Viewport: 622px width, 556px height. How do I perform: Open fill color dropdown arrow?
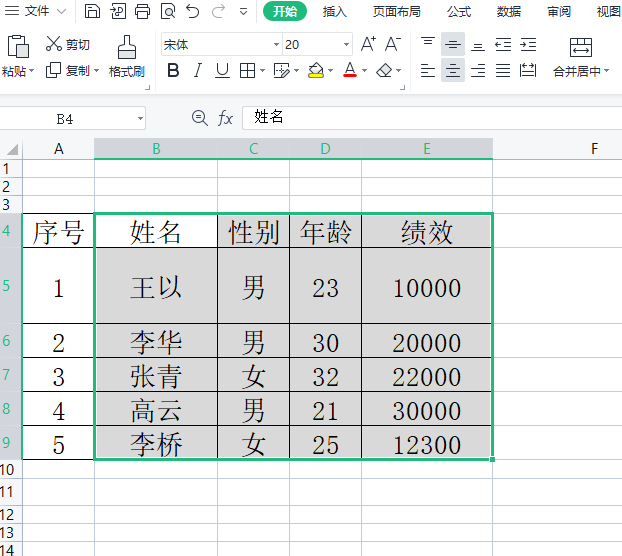click(x=330, y=71)
